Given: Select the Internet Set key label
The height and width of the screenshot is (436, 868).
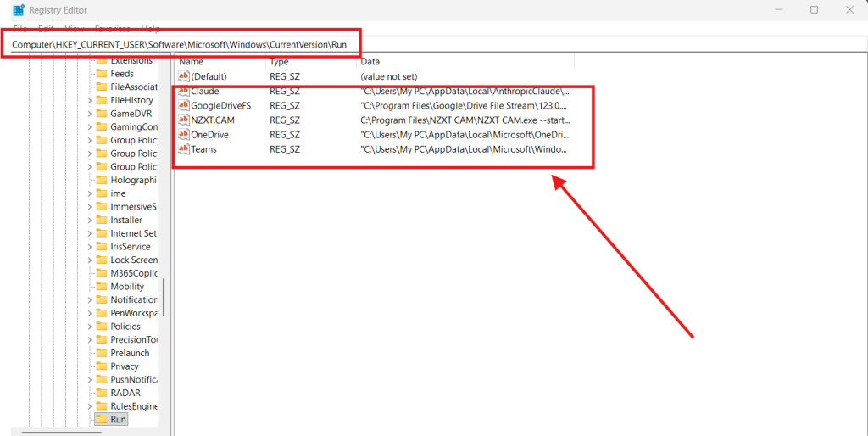Looking at the screenshot, I should [134, 233].
